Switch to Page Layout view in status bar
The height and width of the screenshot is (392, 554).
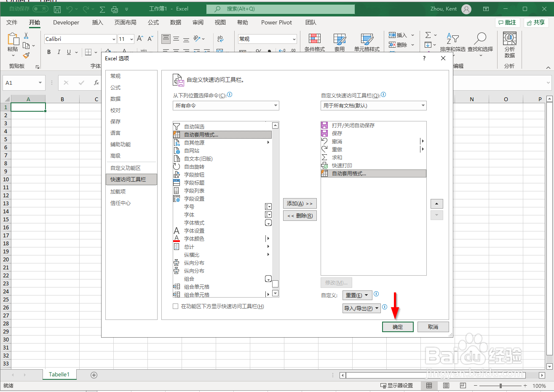coord(446,386)
